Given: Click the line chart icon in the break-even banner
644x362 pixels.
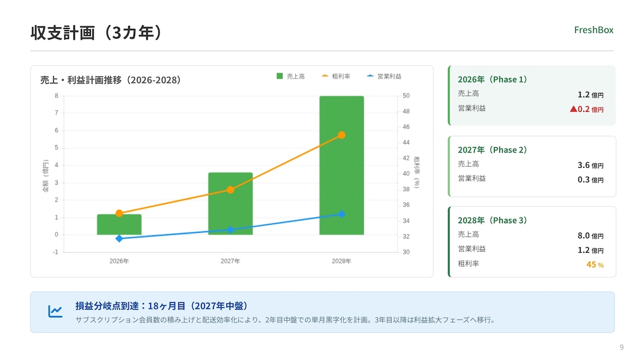Looking at the screenshot, I should [55, 312].
